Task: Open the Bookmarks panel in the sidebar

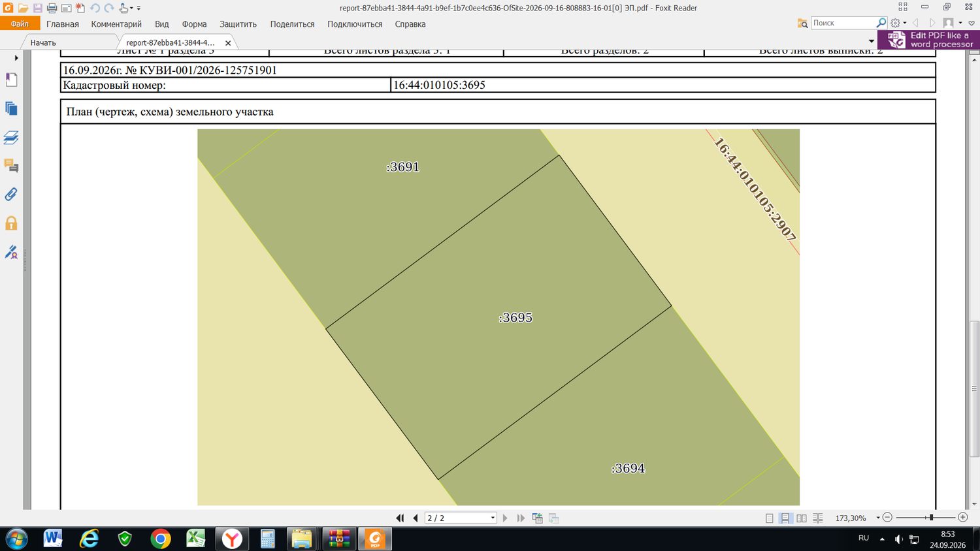Action: click(x=11, y=80)
